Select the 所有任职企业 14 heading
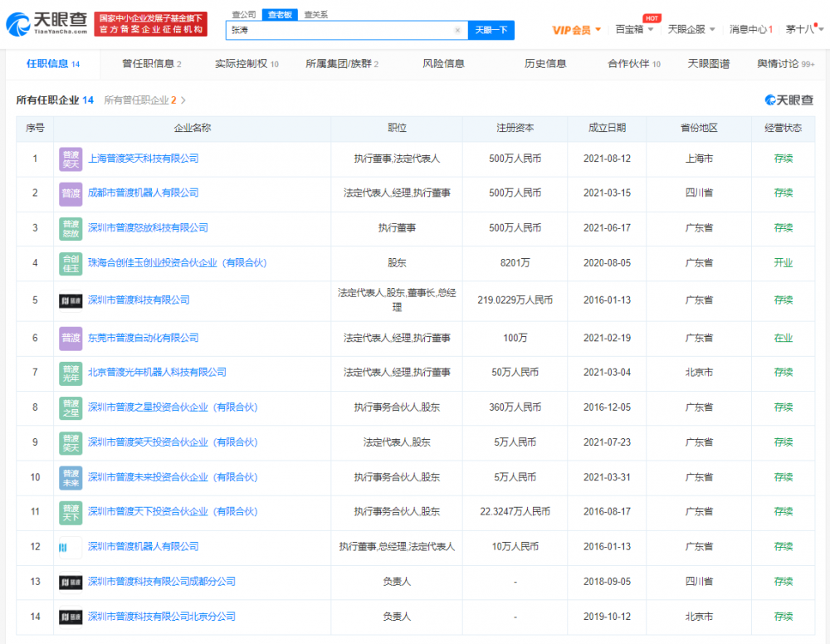This screenshot has height=644, width=830. 55,100
